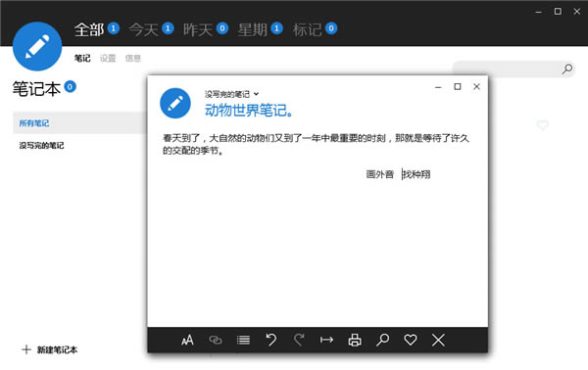The image size is (588, 370).
Task: Click 新建笔记本 to create a notebook
Action: point(57,349)
